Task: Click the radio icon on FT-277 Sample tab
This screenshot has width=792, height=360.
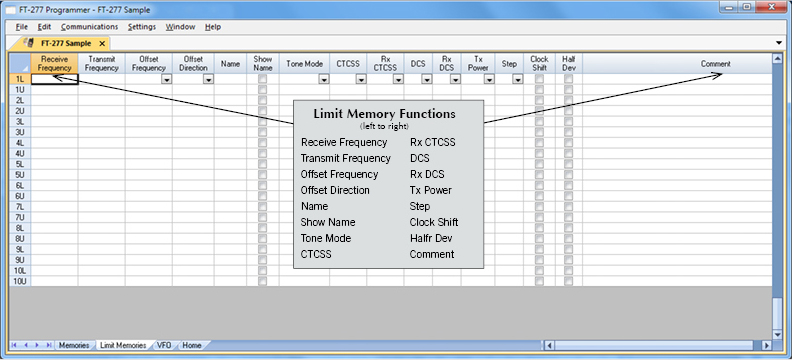Action: click(x=30, y=43)
